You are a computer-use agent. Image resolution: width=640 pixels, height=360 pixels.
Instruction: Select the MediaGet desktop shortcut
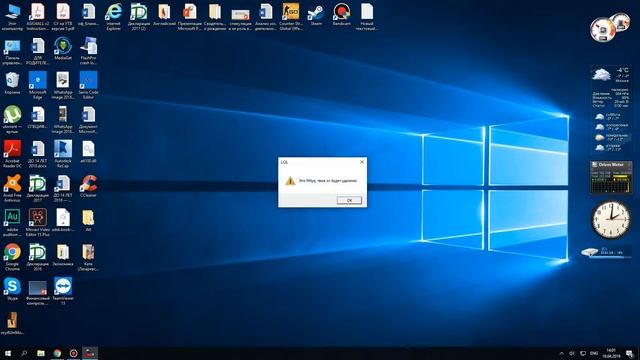pos(63,50)
